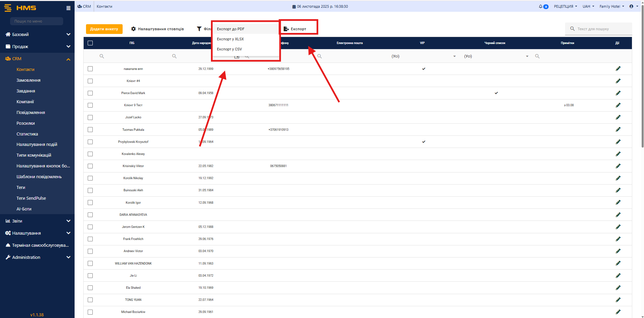Screen dimensions: 644x318
Task: Click the notification bell icon
Action: coord(541,6)
